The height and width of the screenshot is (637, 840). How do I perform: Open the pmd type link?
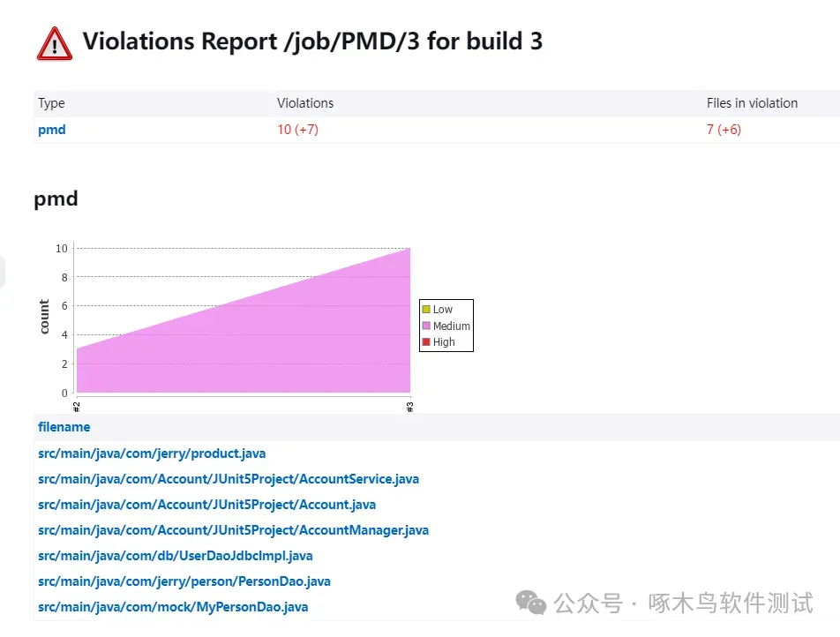[x=52, y=130]
